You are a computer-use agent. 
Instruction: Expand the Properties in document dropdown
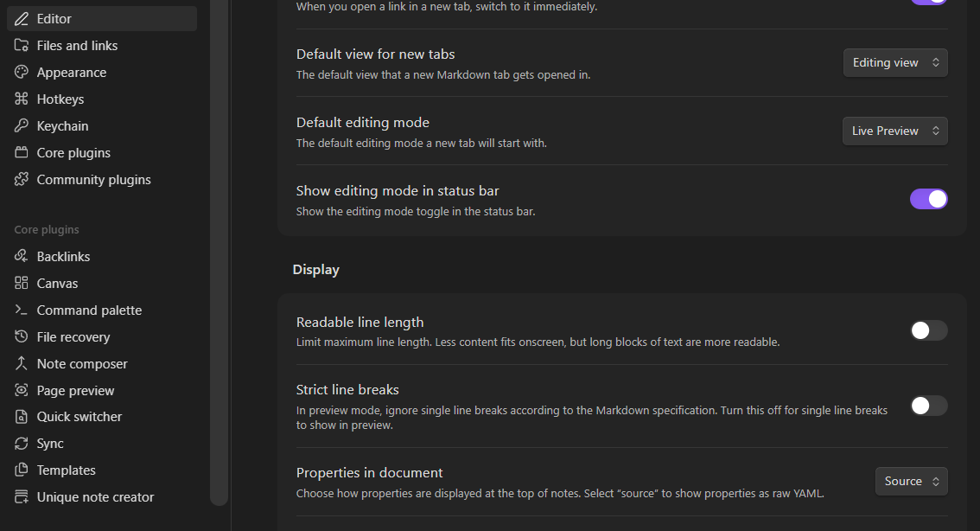click(x=911, y=481)
